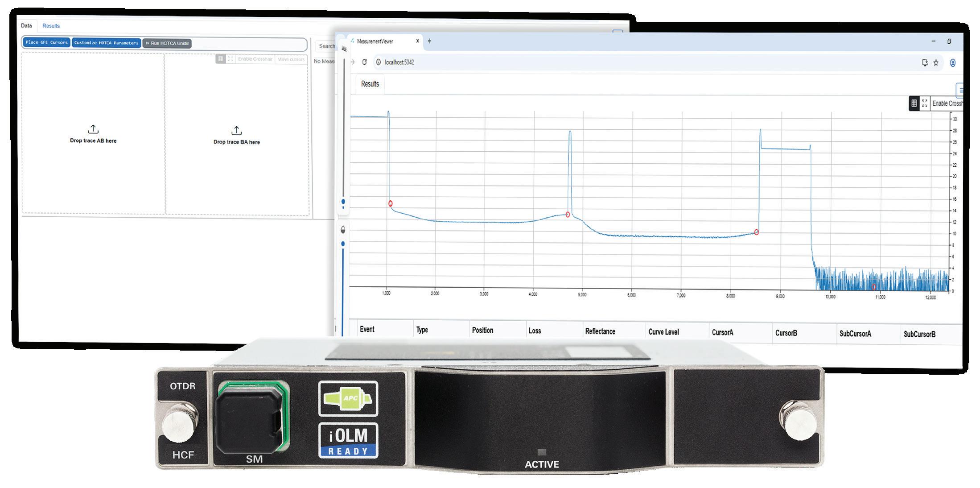Bookmark page with the star icon
This screenshot has width=980, height=488.
pos(936,63)
